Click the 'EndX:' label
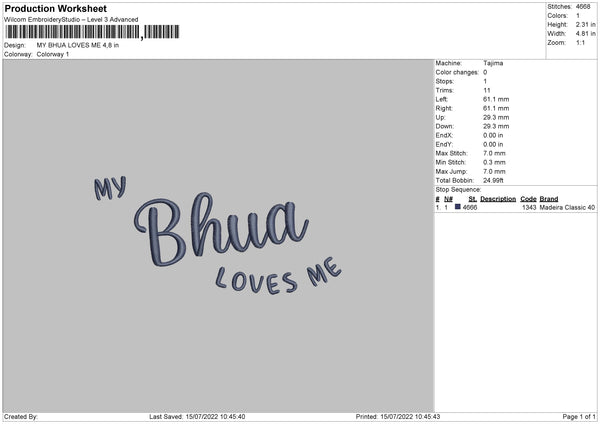The width and height of the screenshot is (600, 424). tap(444, 135)
